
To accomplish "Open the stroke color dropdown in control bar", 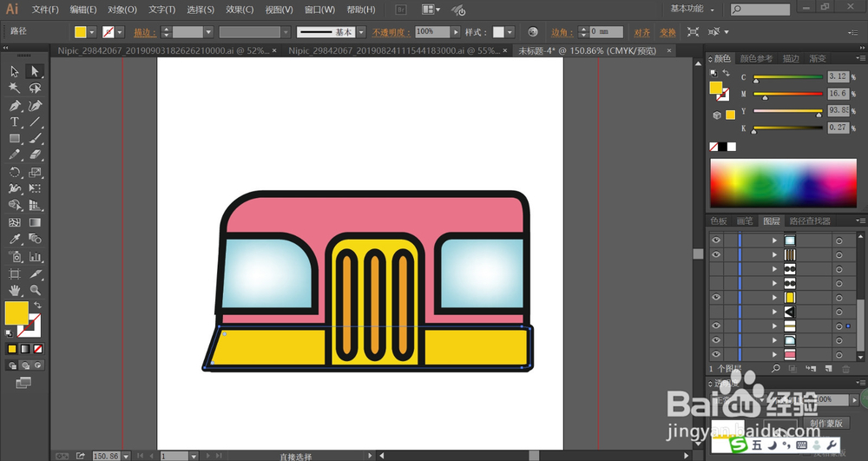I will point(120,32).
